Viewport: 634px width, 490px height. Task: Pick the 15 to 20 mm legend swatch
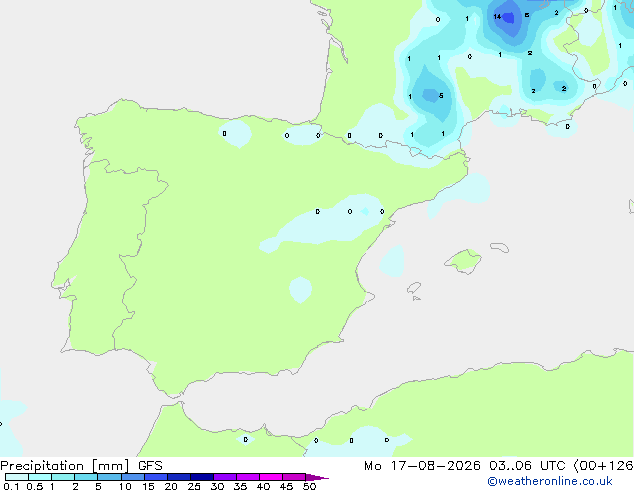156,477
